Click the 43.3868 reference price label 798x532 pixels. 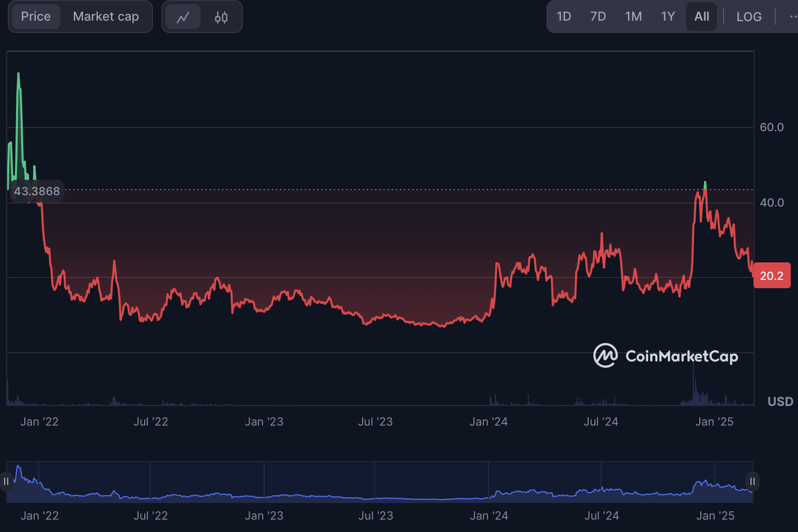tap(37, 191)
